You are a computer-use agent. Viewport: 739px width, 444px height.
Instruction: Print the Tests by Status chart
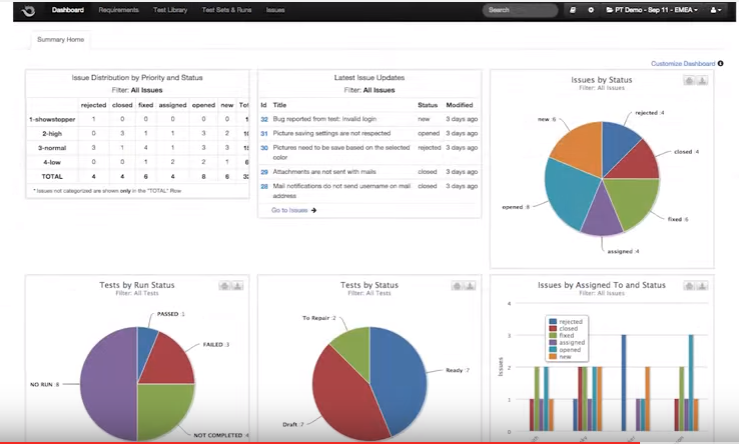(457, 286)
